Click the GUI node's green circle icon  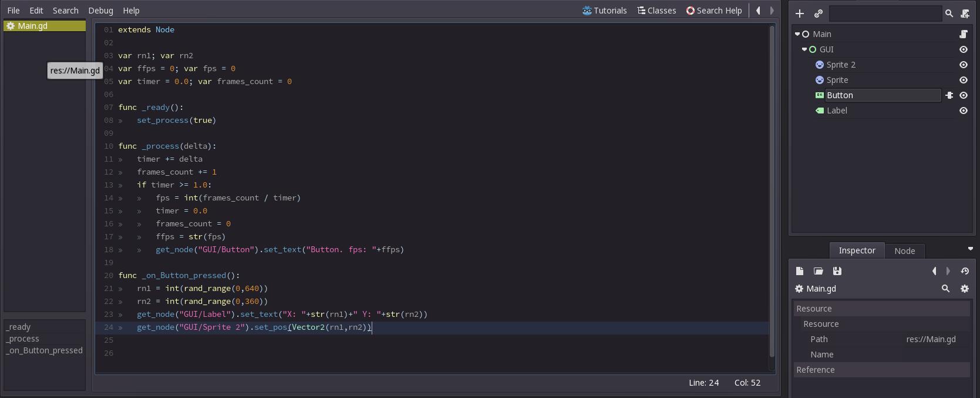coord(813,49)
